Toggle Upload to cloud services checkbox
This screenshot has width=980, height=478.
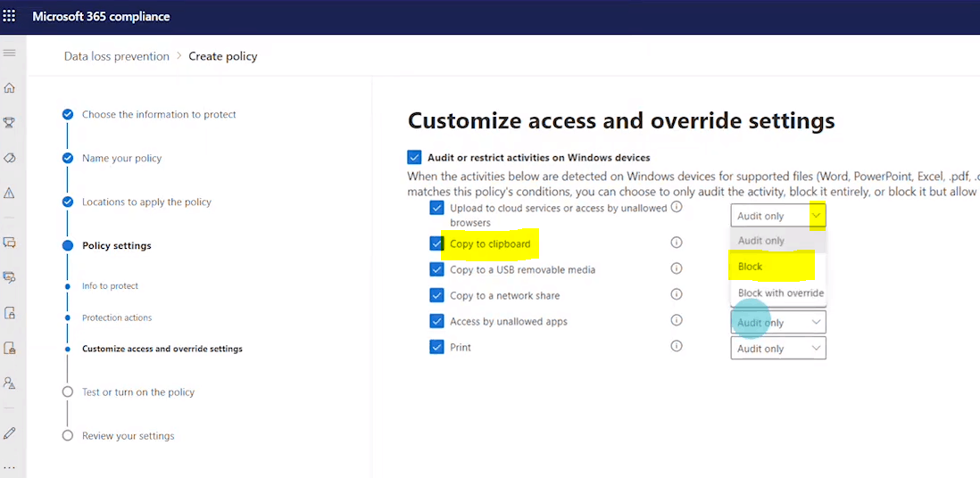point(436,208)
